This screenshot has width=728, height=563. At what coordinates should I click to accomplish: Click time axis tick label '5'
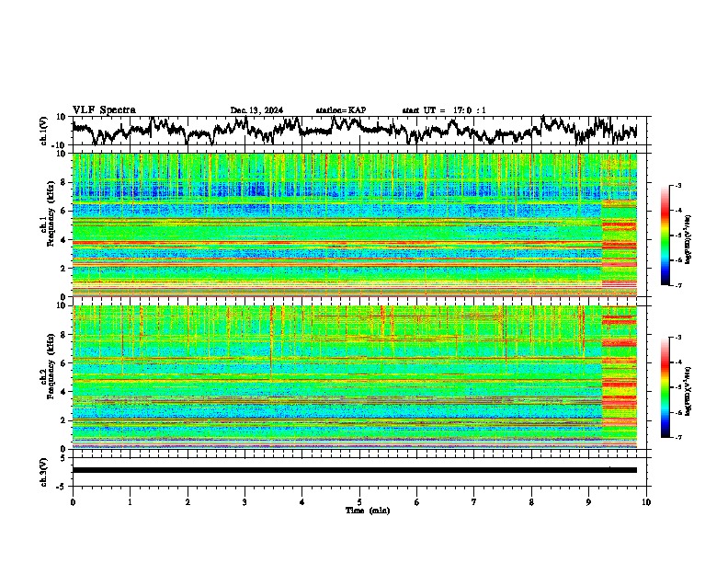359,502
